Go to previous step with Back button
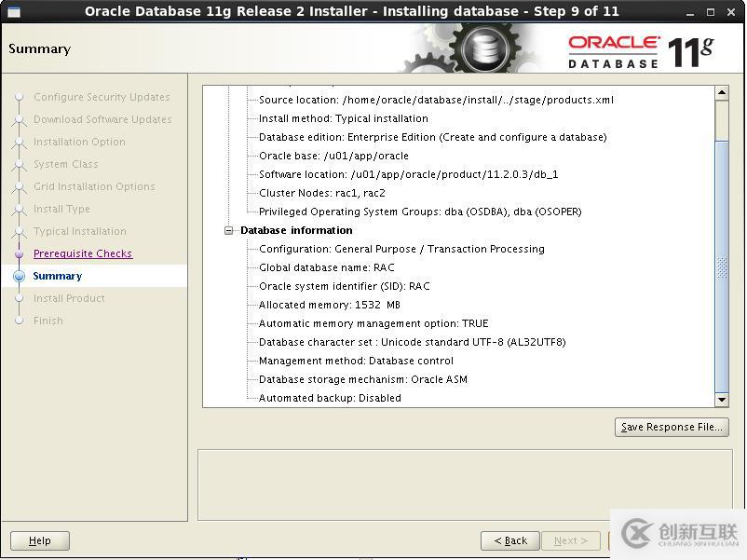This screenshot has height=560, width=747. [x=510, y=540]
